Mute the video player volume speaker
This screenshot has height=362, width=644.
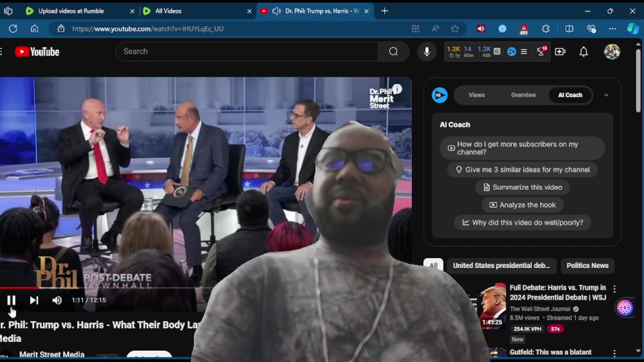pyautogui.click(x=57, y=300)
